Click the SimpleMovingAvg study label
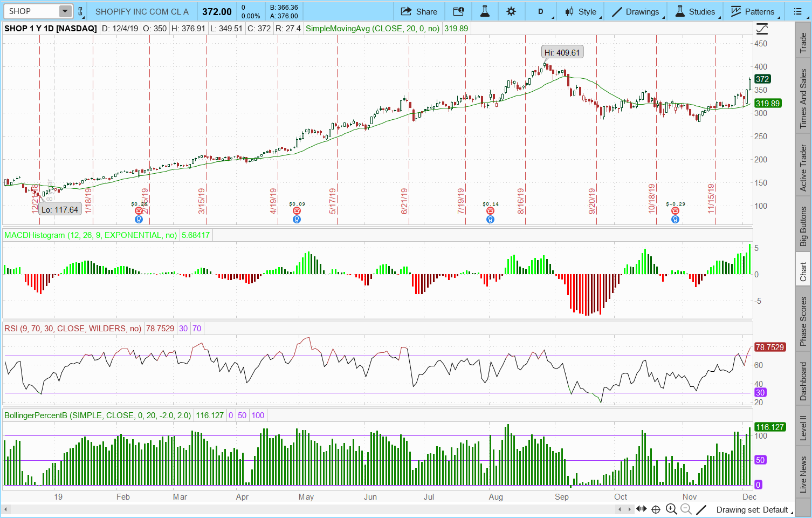The height and width of the screenshot is (518, 812). pos(373,29)
